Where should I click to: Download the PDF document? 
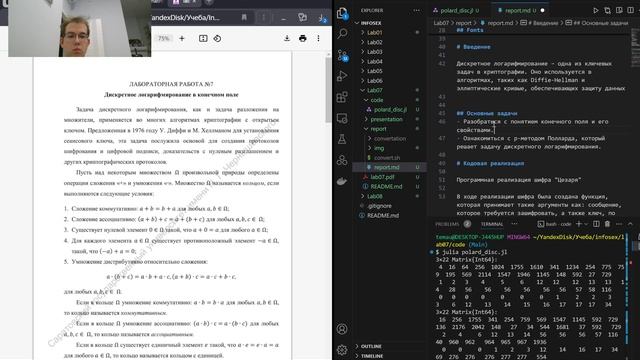(287, 38)
